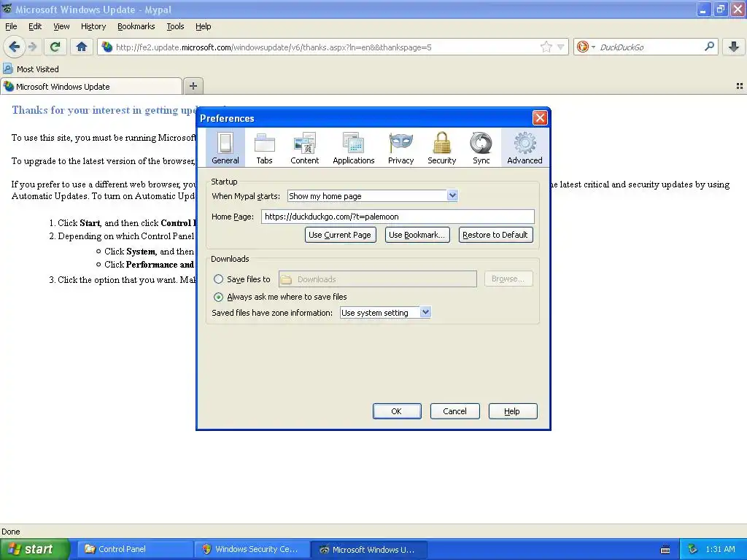Open the History menu
747x560 pixels.
click(93, 26)
